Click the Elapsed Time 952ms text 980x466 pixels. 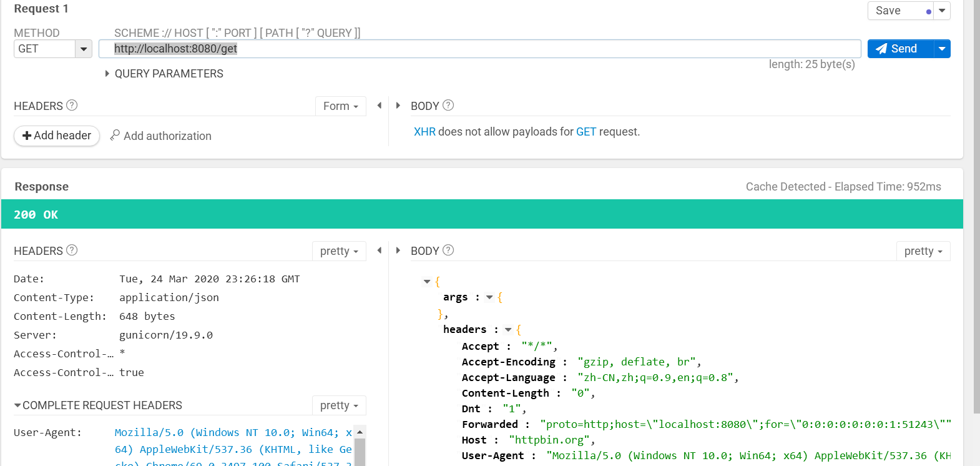pos(888,187)
